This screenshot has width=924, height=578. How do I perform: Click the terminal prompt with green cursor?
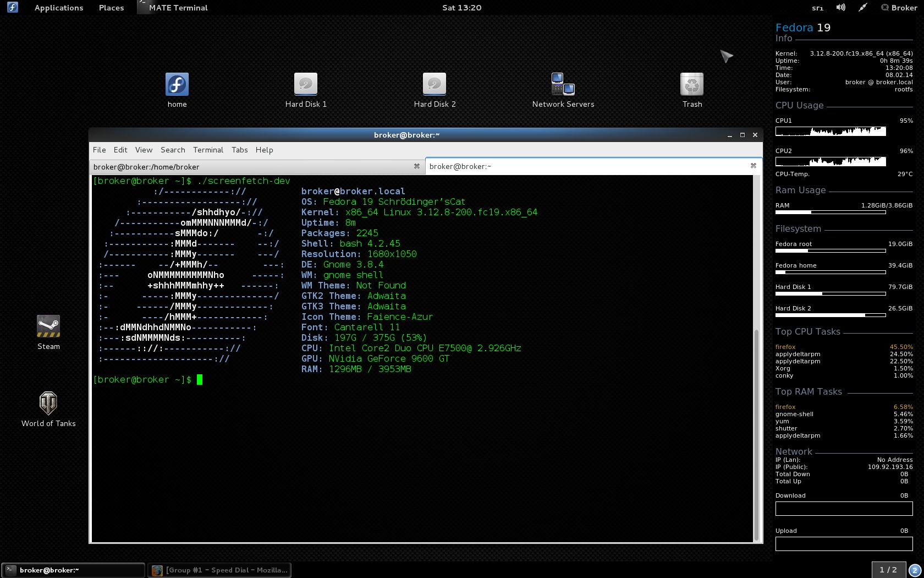point(147,379)
